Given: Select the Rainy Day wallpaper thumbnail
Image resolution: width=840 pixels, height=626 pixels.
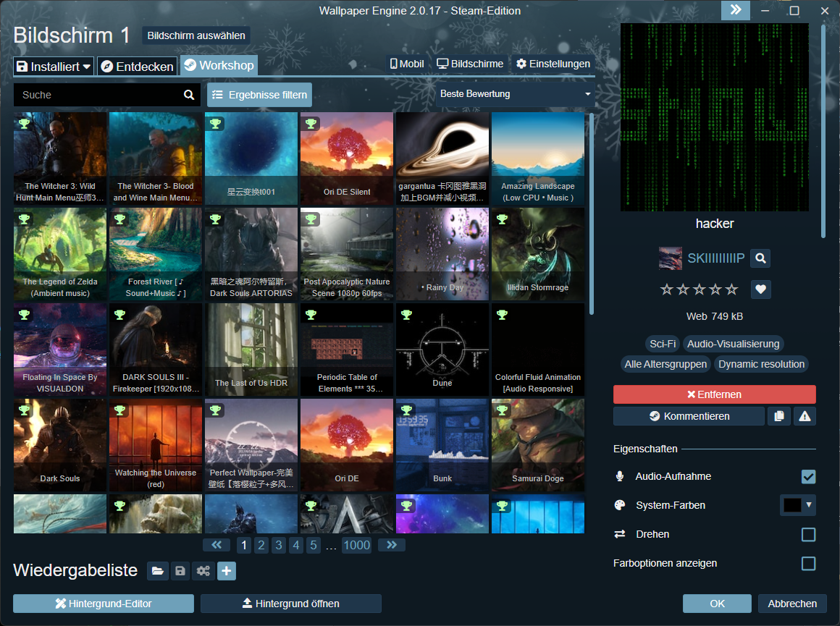Looking at the screenshot, I should (x=442, y=254).
